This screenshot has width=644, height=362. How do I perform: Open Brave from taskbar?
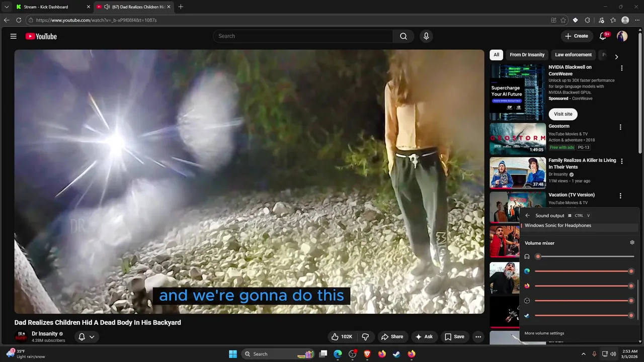(x=367, y=354)
